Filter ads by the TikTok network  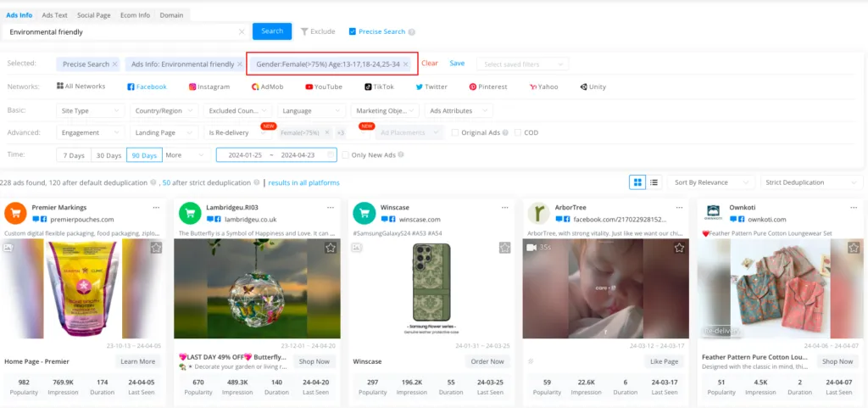(x=379, y=87)
